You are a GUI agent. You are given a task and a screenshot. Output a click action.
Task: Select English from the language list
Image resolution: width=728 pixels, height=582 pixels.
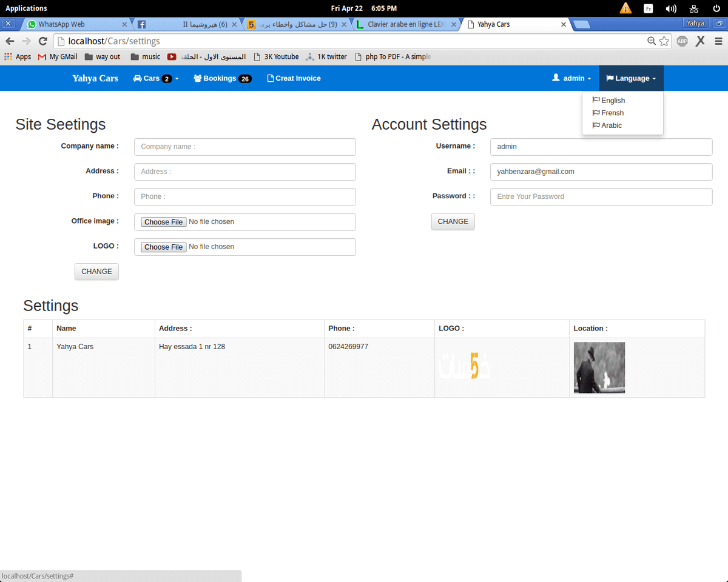(x=613, y=101)
